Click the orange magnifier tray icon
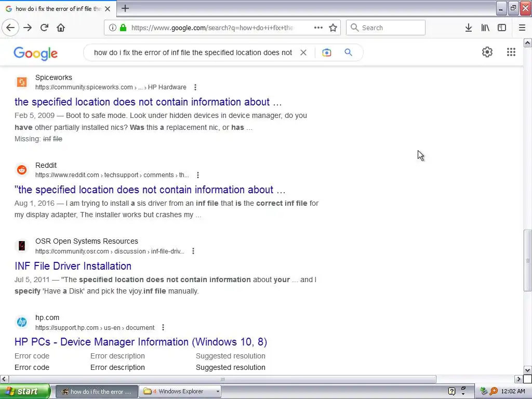 coord(494,391)
